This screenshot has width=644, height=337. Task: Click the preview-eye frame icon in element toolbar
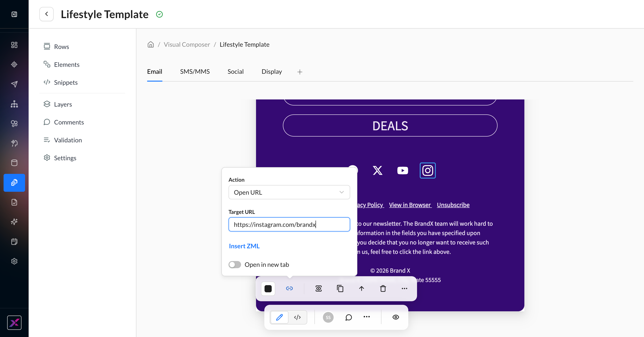(318, 289)
